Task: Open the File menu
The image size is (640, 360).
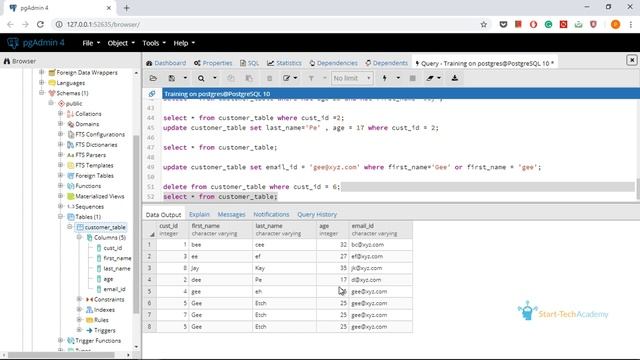Action: (x=91, y=43)
